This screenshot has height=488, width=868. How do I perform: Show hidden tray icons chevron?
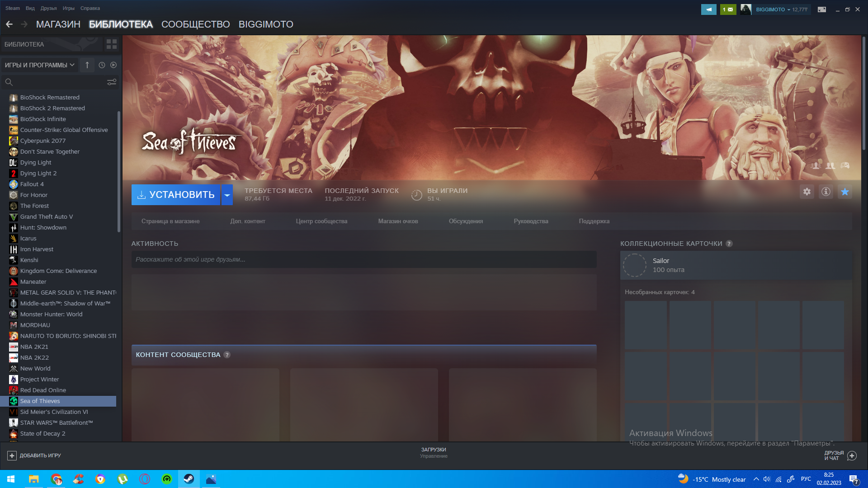(756, 479)
